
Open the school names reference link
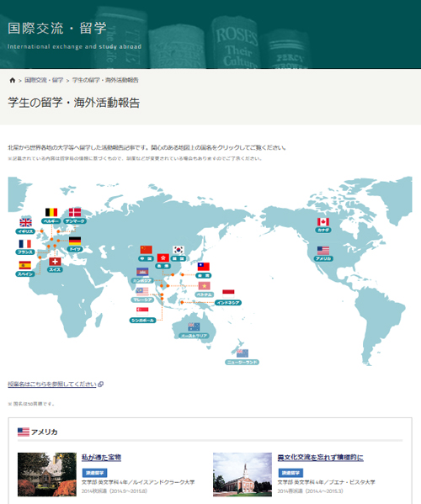click(x=52, y=384)
